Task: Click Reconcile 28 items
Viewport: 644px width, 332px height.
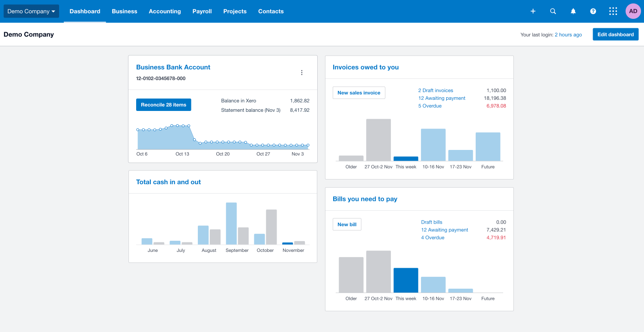Action: [x=164, y=105]
